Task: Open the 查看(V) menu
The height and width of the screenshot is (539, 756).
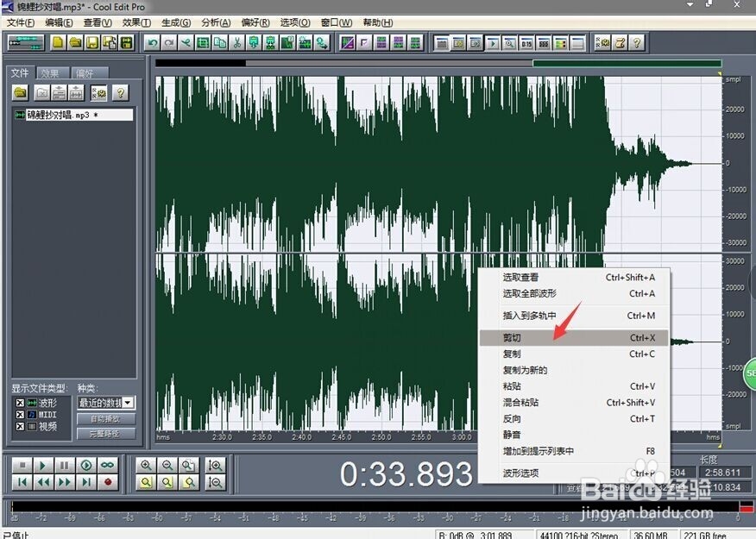Action: (98, 22)
